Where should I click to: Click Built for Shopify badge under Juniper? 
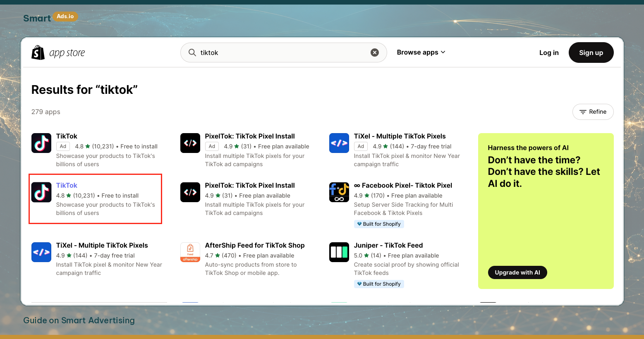tap(379, 284)
